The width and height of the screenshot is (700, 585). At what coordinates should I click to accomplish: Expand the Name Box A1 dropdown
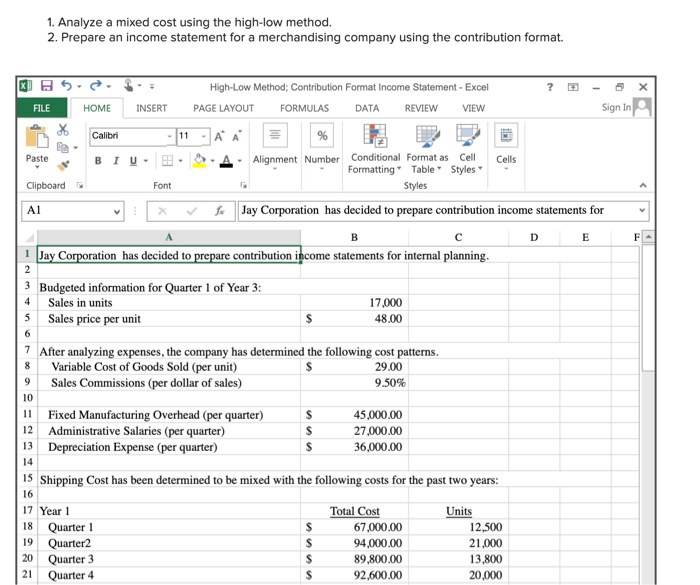click(117, 211)
